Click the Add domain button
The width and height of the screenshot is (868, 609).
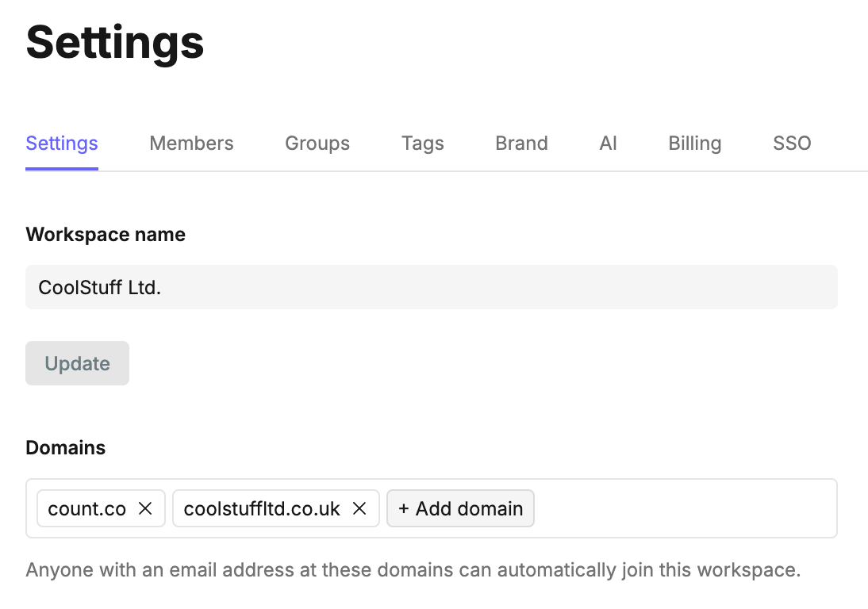(460, 509)
